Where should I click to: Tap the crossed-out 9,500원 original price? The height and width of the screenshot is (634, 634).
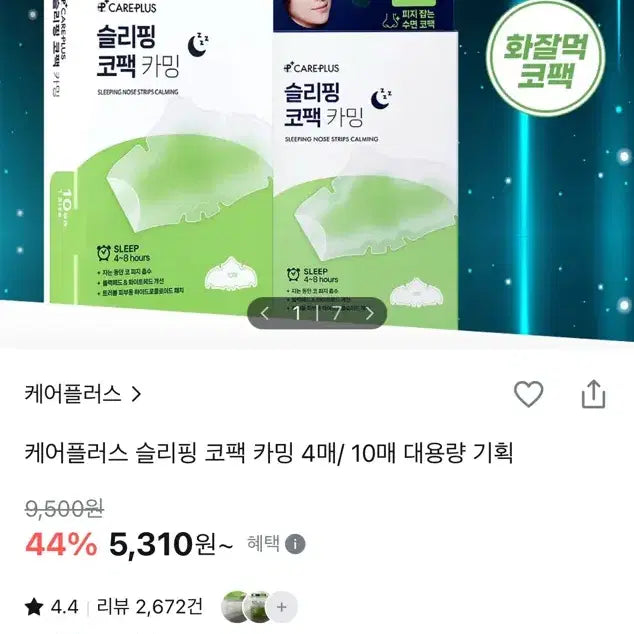click(x=64, y=508)
